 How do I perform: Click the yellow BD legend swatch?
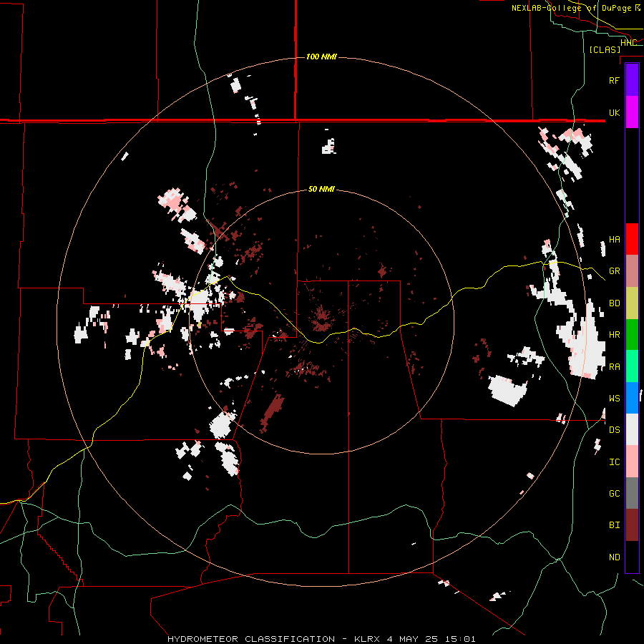[632, 303]
